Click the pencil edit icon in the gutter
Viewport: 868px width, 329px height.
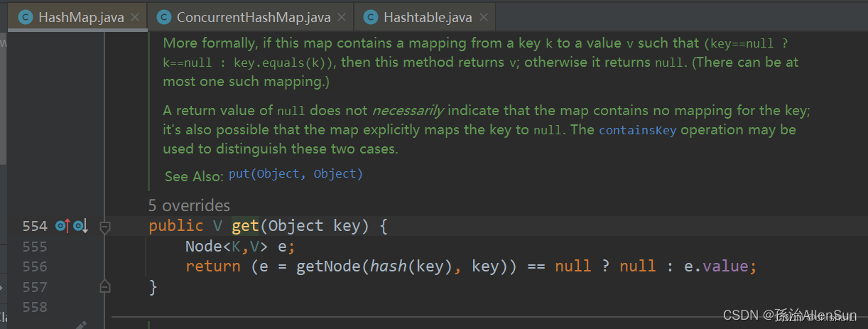(x=80, y=325)
